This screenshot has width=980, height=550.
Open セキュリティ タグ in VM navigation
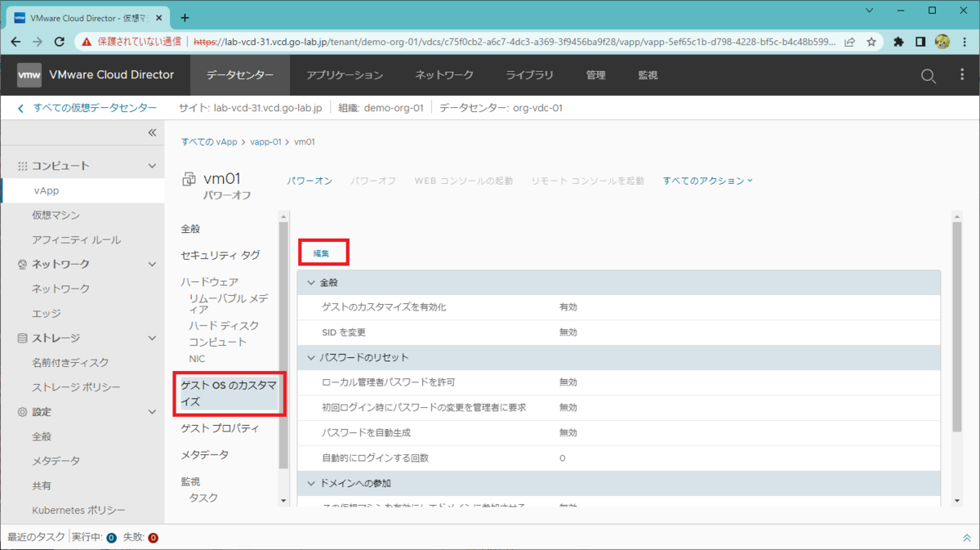tap(220, 255)
